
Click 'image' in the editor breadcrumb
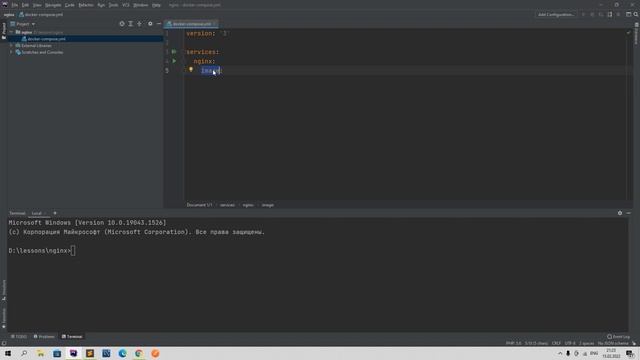pos(268,205)
